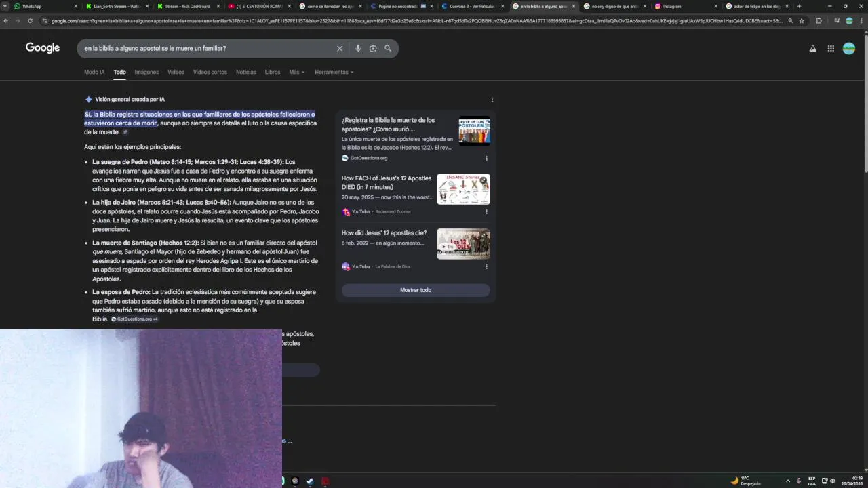
Task: Click 'Mostrar todo' button
Action: (416, 290)
